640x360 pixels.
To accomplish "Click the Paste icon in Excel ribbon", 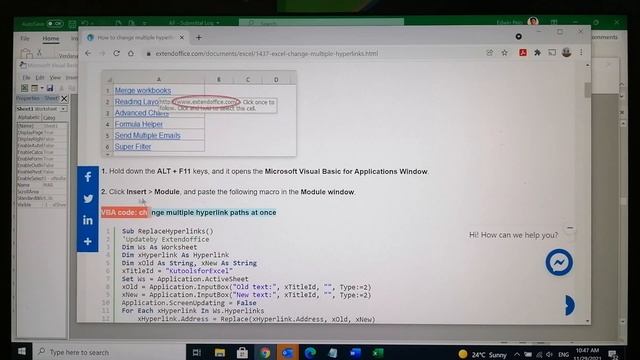I will coord(26,53).
